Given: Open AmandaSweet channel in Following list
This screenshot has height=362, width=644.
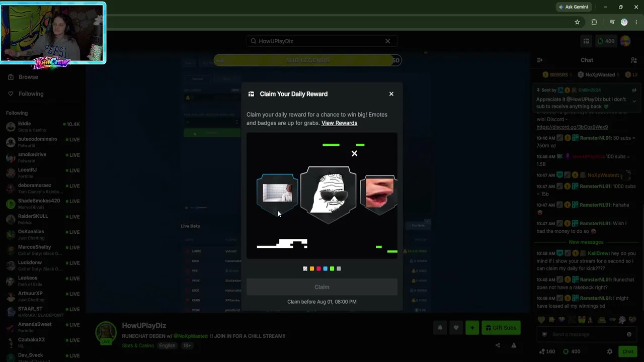Looking at the screenshot, I should point(43,328).
